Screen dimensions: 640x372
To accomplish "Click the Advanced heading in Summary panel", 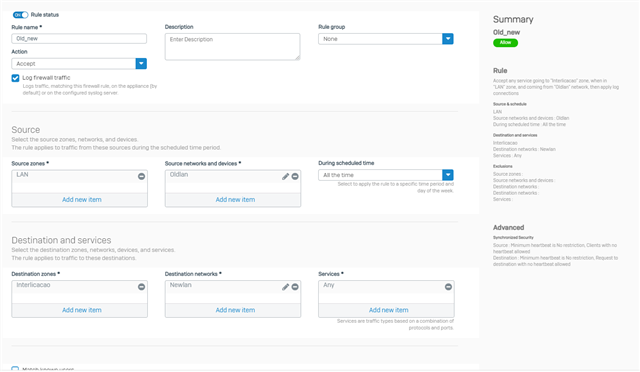I will tap(508, 227).
